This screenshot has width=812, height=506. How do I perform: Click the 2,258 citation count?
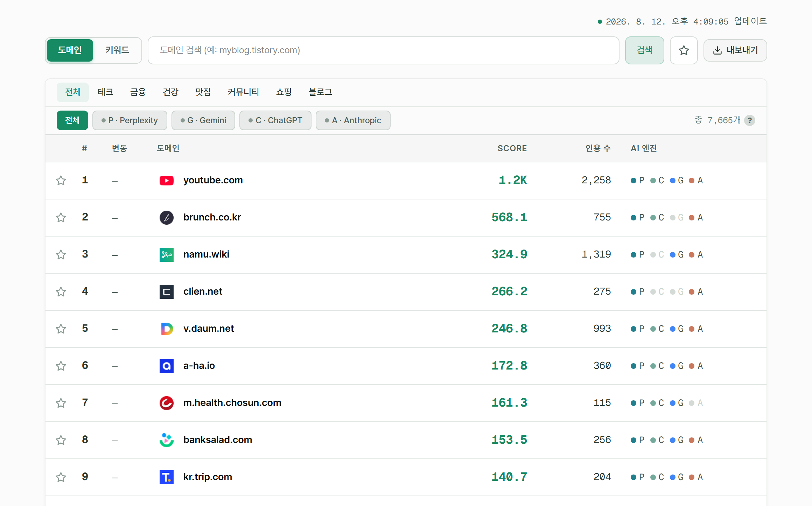coord(596,181)
